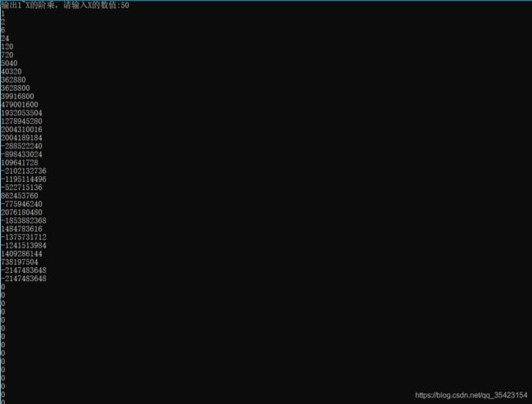
Task: Select the output value 862453760
Action: click(x=20, y=196)
